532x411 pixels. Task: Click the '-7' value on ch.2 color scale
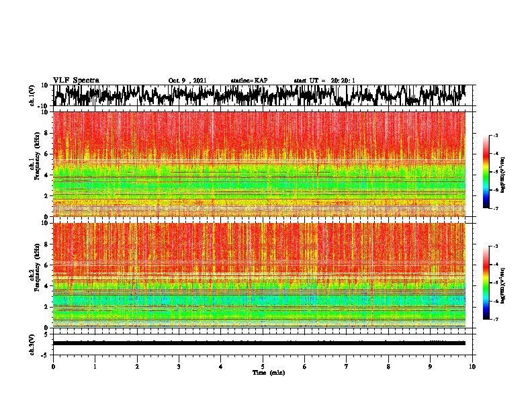click(x=496, y=319)
